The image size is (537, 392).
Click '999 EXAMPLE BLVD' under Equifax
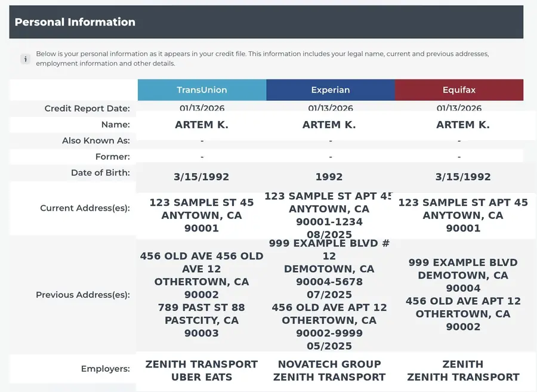463,263
